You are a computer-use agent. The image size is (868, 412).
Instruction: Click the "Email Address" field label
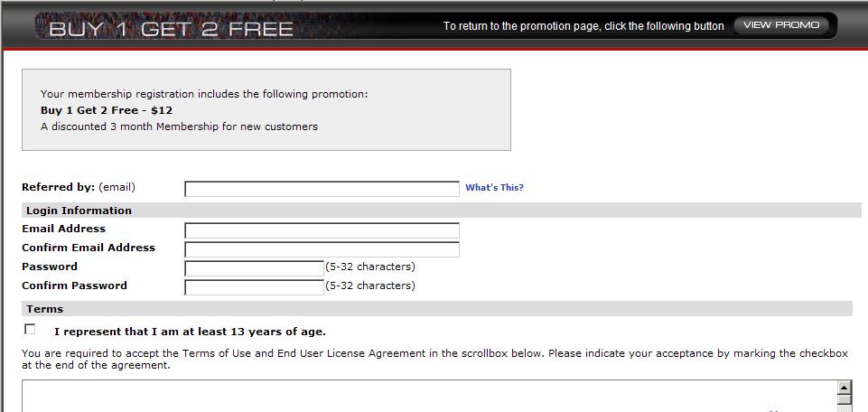click(x=64, y=229)
